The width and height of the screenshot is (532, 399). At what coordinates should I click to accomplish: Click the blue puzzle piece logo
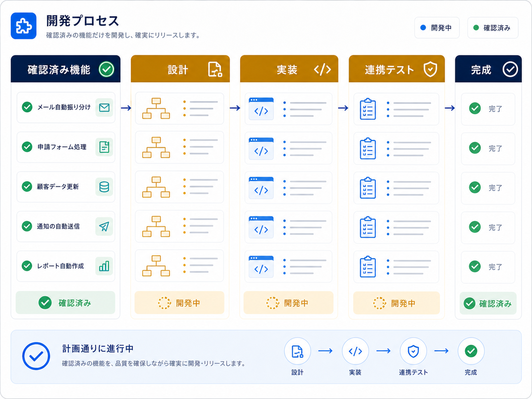(x=24, y=26)
